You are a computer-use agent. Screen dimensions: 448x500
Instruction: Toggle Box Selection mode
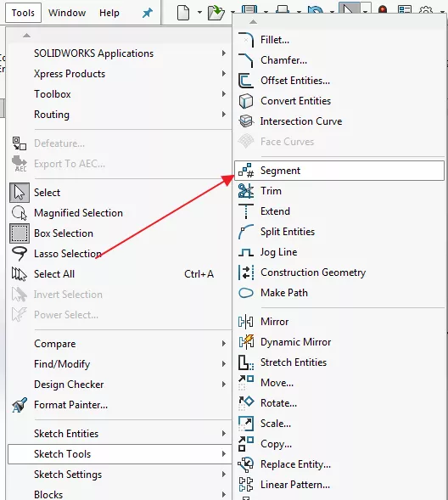[20, 233]
